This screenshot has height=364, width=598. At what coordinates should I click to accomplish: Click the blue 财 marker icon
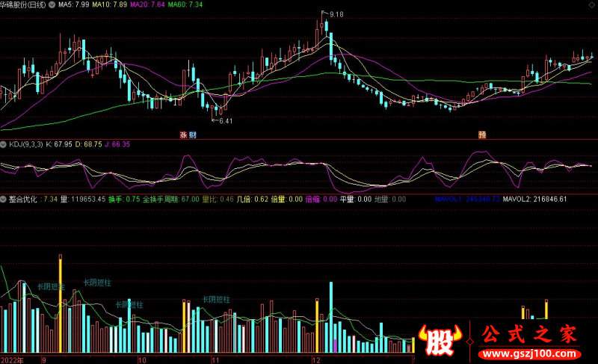[193, 135]
